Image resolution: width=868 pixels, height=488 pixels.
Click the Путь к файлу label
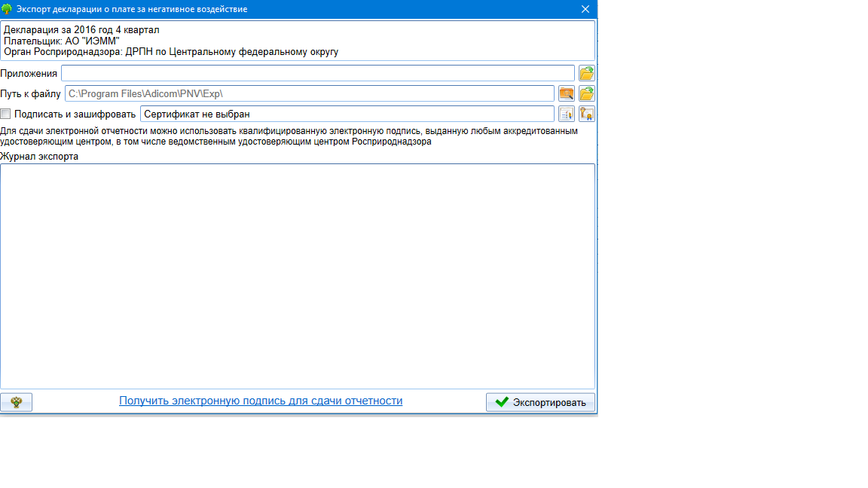[31, 94]
